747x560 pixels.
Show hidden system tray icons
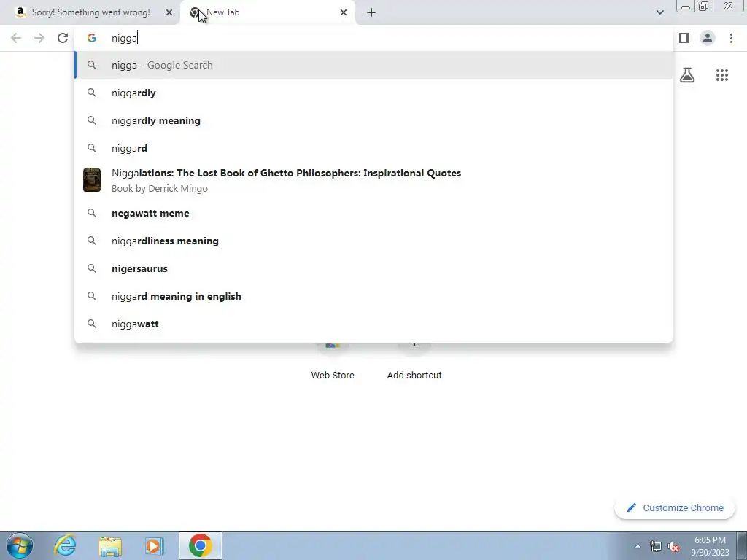coord(638,546)
